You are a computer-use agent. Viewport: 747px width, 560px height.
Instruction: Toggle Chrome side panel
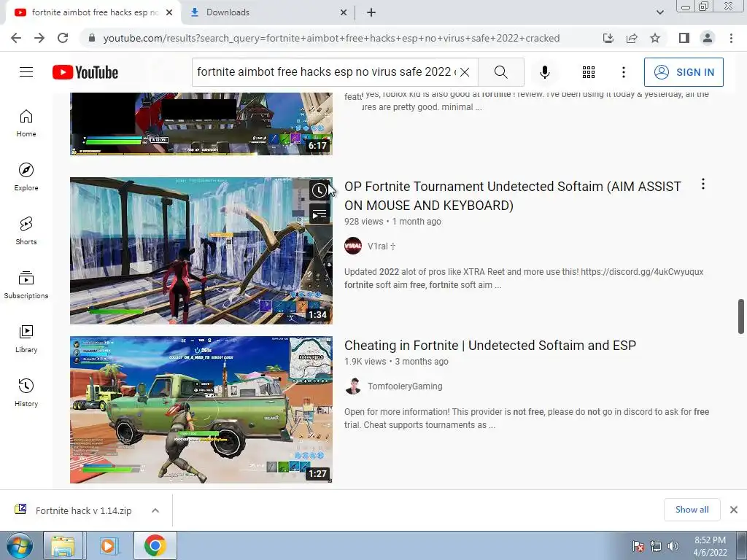click(x=684, y=38)
